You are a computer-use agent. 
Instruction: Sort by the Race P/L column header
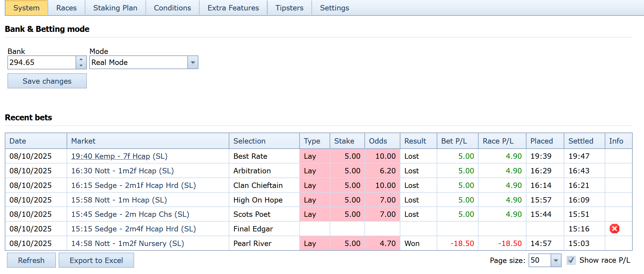coord(498,141)
